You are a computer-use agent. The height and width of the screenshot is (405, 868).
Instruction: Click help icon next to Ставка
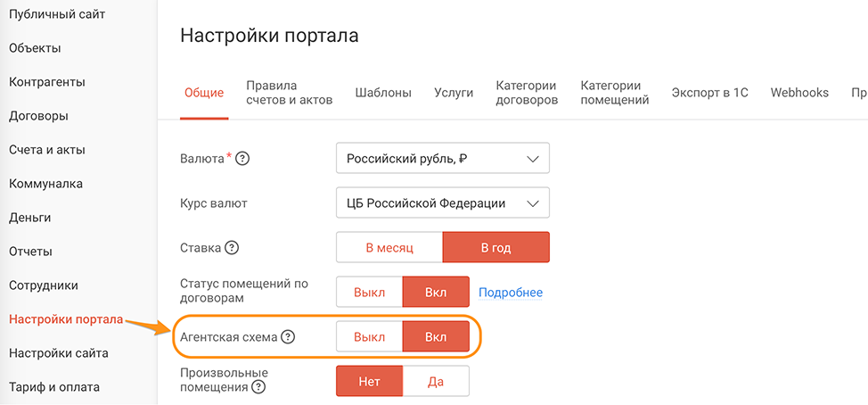tap(233, 248)
